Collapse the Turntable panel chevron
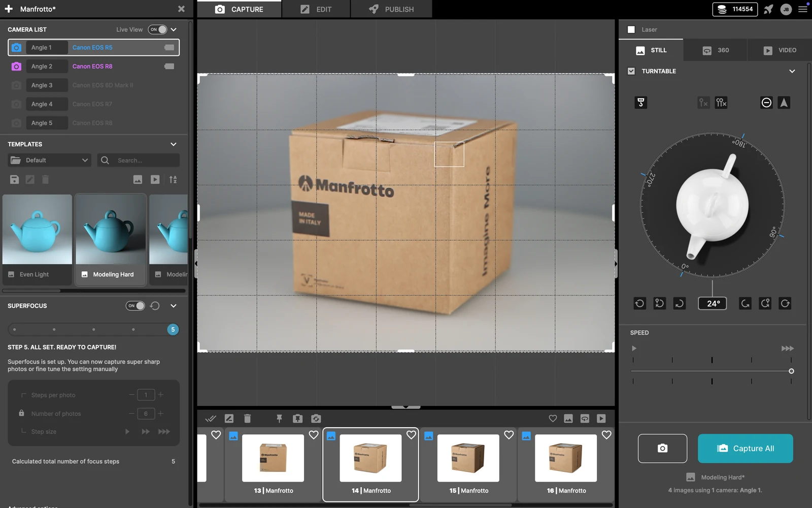Image resolution: width=812 pixels, height=508 pixels. coord(792,71)
